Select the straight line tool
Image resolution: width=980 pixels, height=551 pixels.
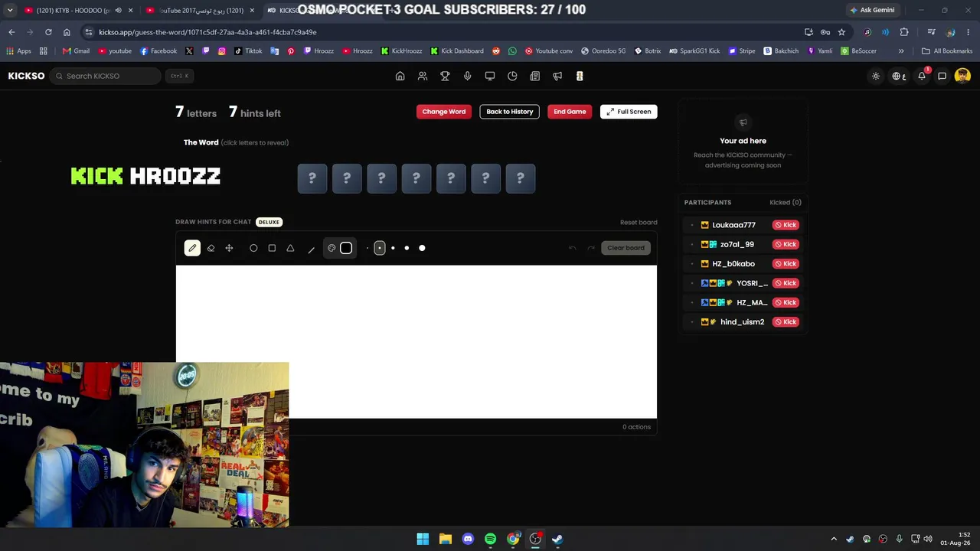(311, 249)
